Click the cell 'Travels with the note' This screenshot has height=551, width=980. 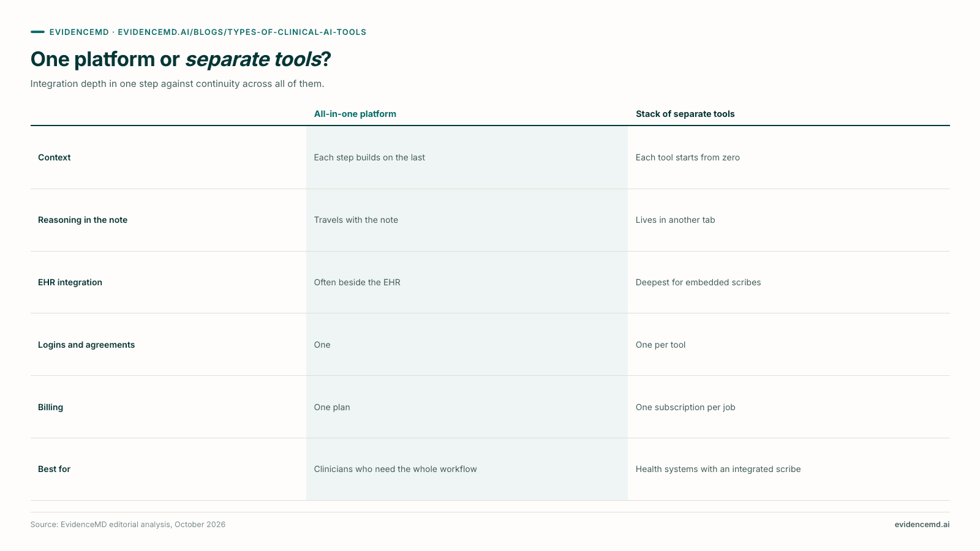(x=356, y=220)
